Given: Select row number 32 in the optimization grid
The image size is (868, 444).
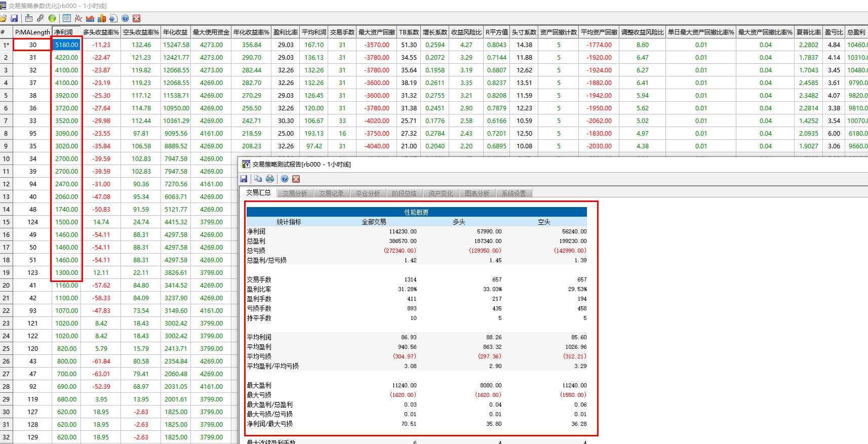Looking at the screenshot, I should (x=6, y=437).
